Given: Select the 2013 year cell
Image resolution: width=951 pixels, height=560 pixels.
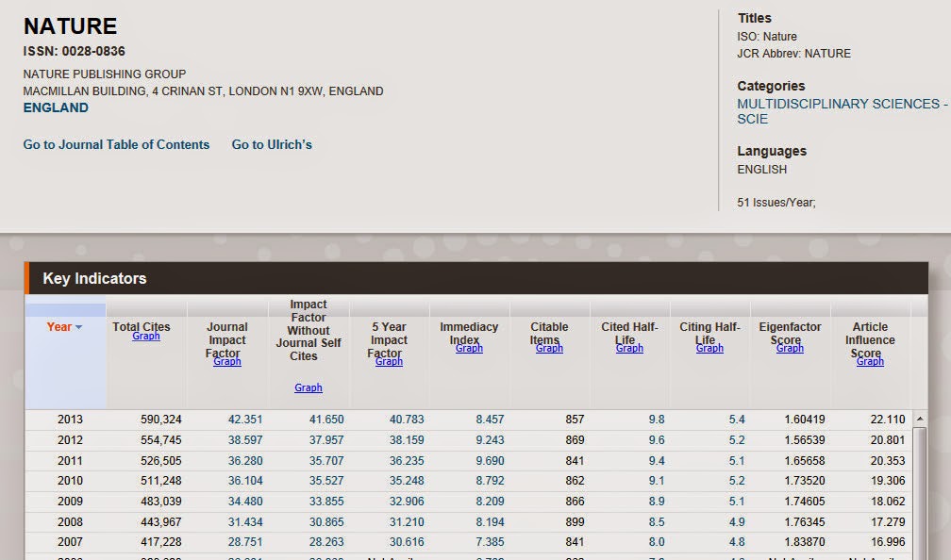Looking at the screenshot, I should click(x=70, y=420).
